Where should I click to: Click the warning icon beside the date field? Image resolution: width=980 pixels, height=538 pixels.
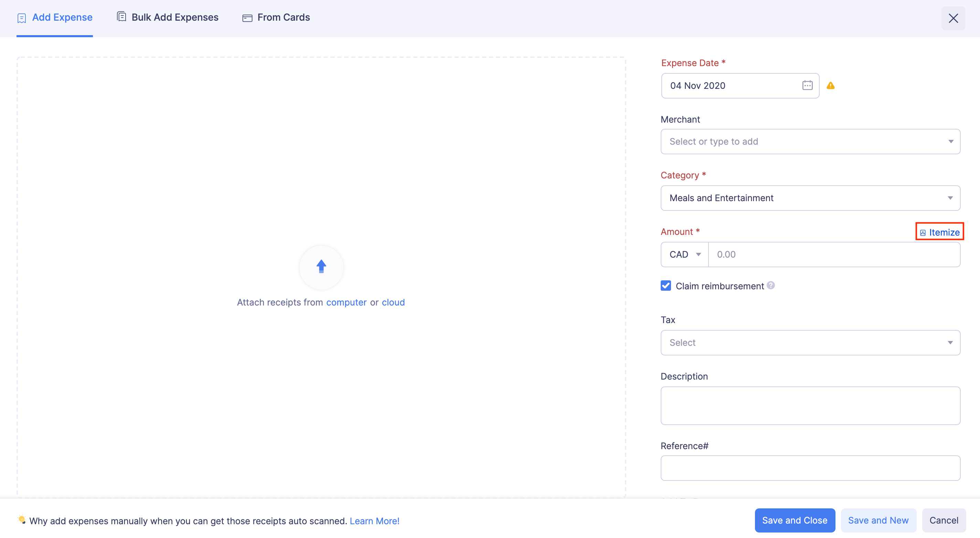click(x=831, y=85)
